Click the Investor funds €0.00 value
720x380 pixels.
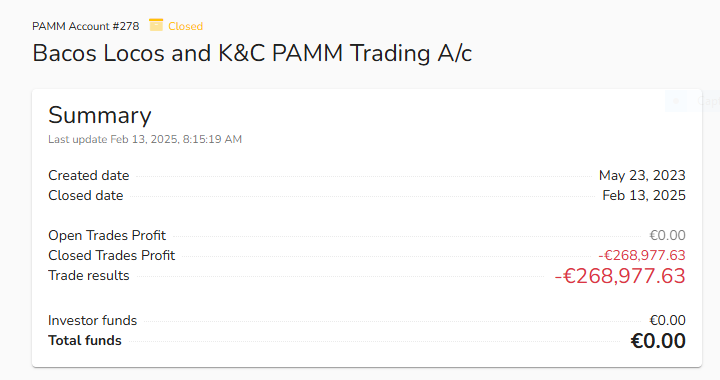667,320
